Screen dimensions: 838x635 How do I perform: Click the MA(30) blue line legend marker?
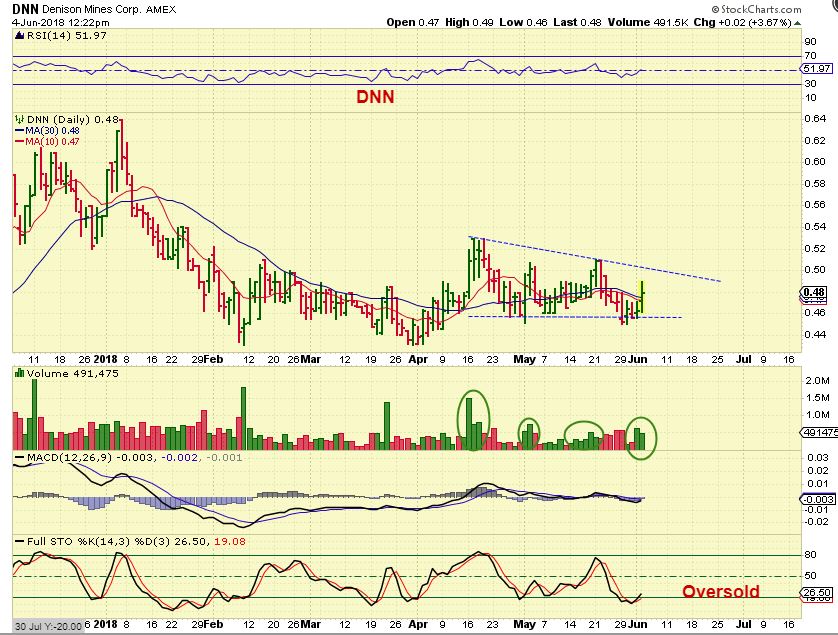(x=20, y=130)
